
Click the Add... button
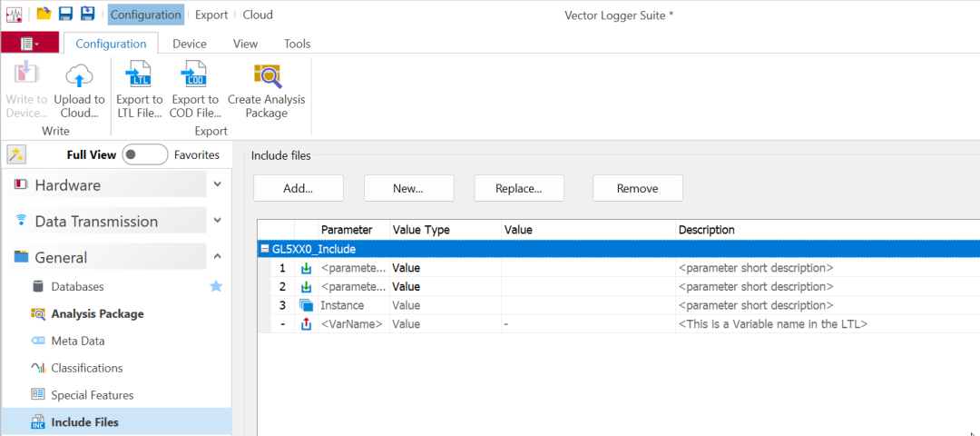pos(299,188)
